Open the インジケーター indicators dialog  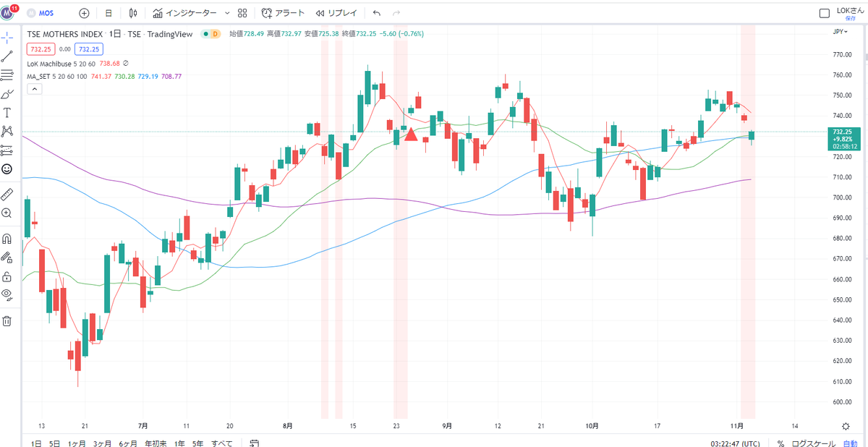point(184,13)
